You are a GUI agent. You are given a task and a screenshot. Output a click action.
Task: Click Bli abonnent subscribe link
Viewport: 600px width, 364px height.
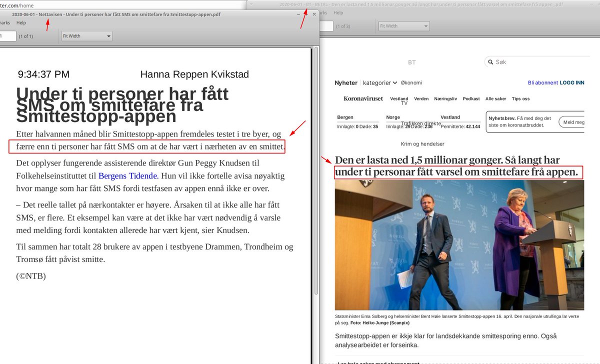point(542,82)
